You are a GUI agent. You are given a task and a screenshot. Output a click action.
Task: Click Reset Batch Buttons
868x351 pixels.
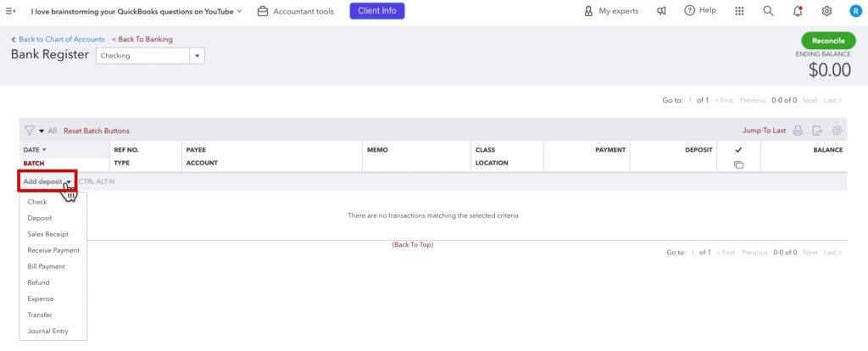tap(97, 131)
